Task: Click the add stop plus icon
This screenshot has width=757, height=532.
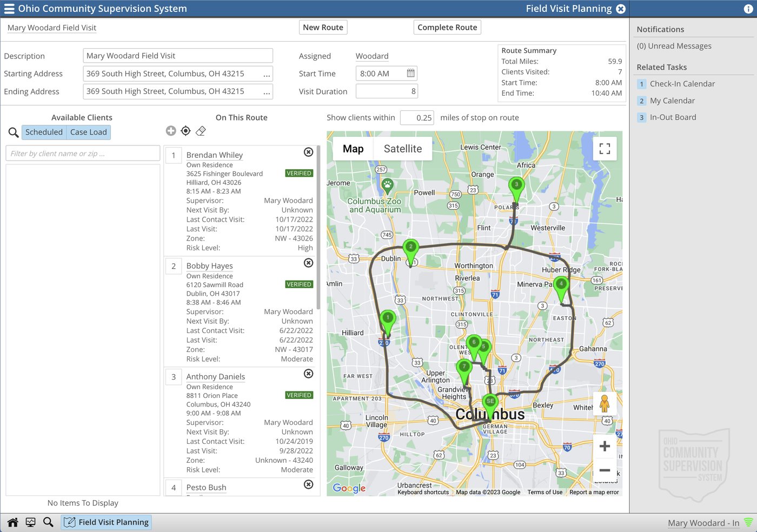Action: pyautogui.click(x=171, y=130)
